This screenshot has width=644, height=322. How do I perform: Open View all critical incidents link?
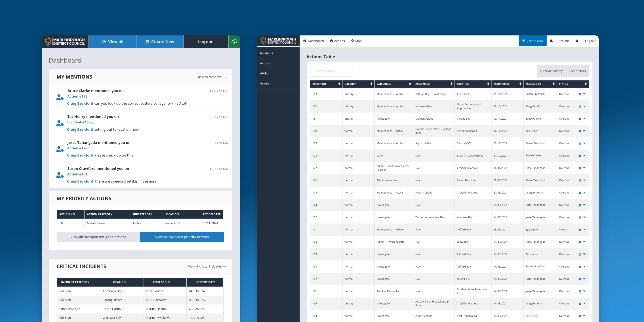(x=207, y=266)
